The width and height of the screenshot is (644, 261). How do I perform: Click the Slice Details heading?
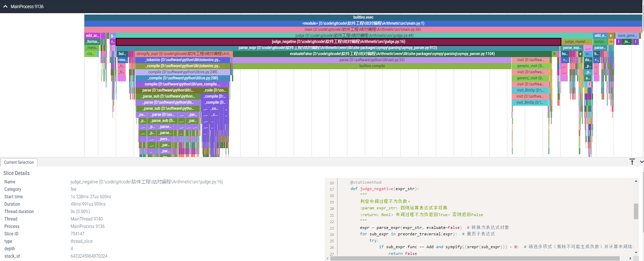pos(17,173)
